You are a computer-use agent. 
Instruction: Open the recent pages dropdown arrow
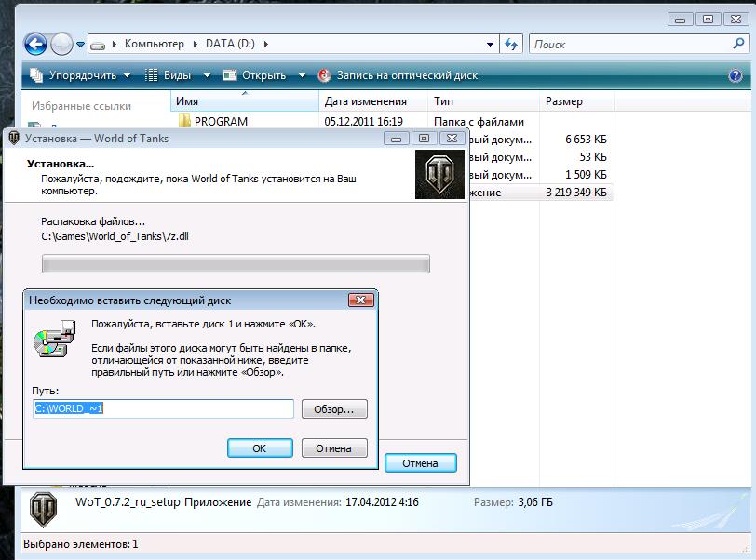(80, 45)
